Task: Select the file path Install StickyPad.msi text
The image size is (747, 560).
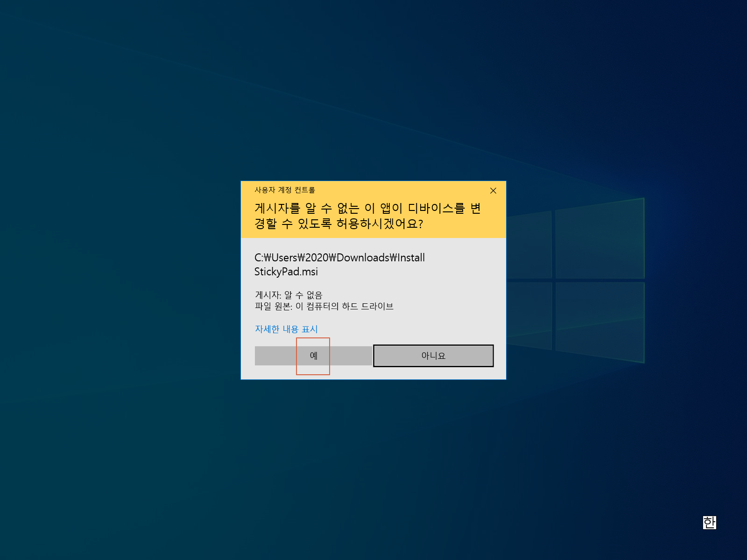Action: coord(339,265)
